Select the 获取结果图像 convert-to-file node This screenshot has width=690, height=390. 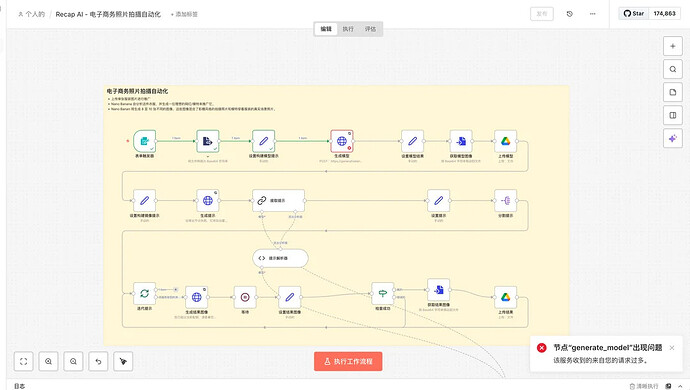(x=438, y=290)
